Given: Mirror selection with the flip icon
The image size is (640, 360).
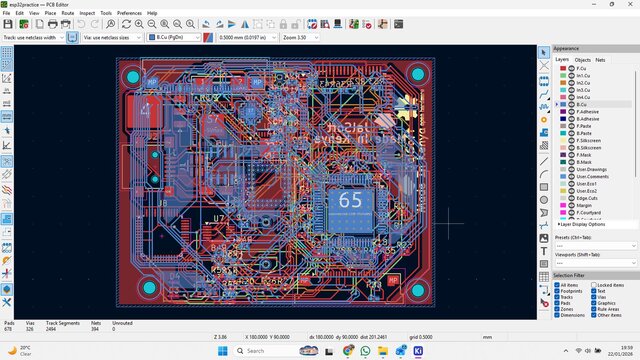Looking at the screenshot, I should point(244,24).
